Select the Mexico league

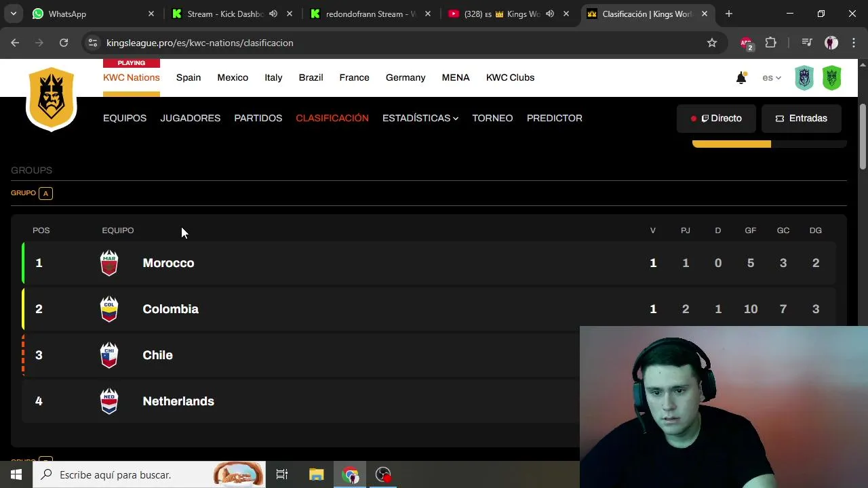point(233,77)
